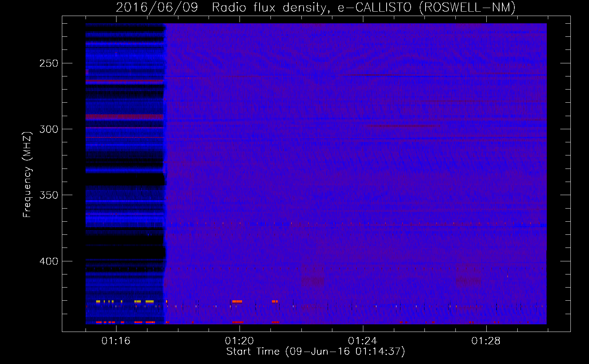Image resolution: width=589 pixels, height=364 pixels.
Task: Click the 350 frequency tick label
Action: 49,195
